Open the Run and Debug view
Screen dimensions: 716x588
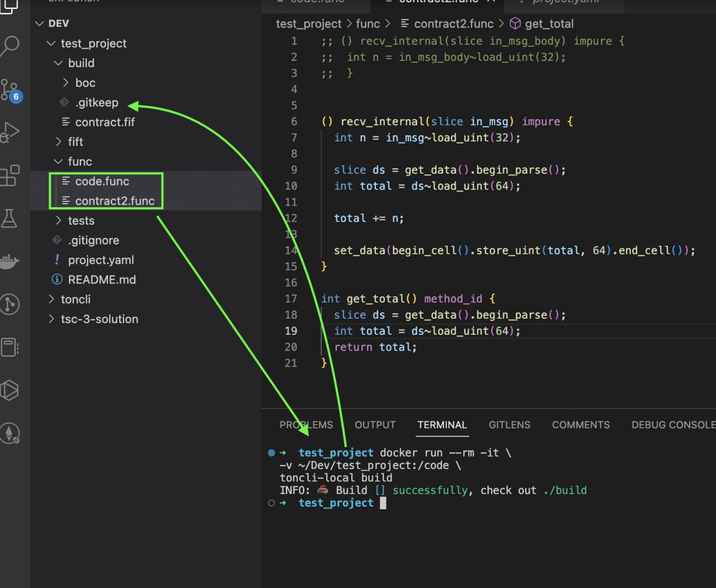(10, 132)
